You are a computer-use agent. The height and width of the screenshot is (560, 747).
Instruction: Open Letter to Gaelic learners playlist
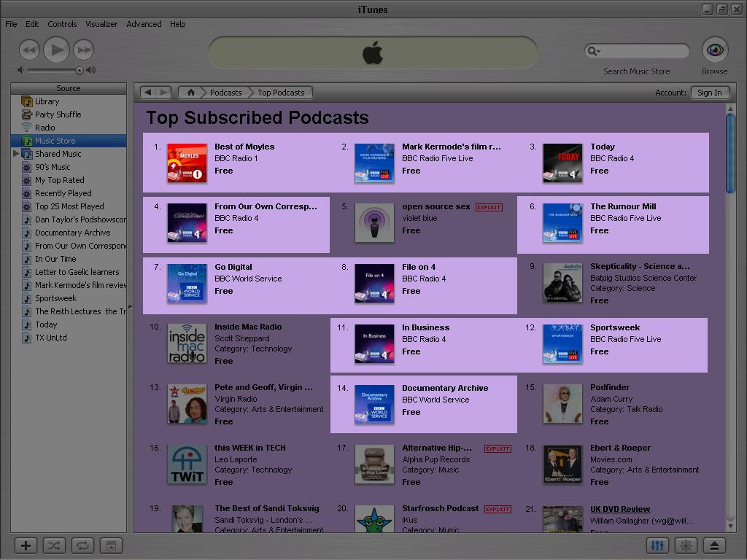click(69, 272)
